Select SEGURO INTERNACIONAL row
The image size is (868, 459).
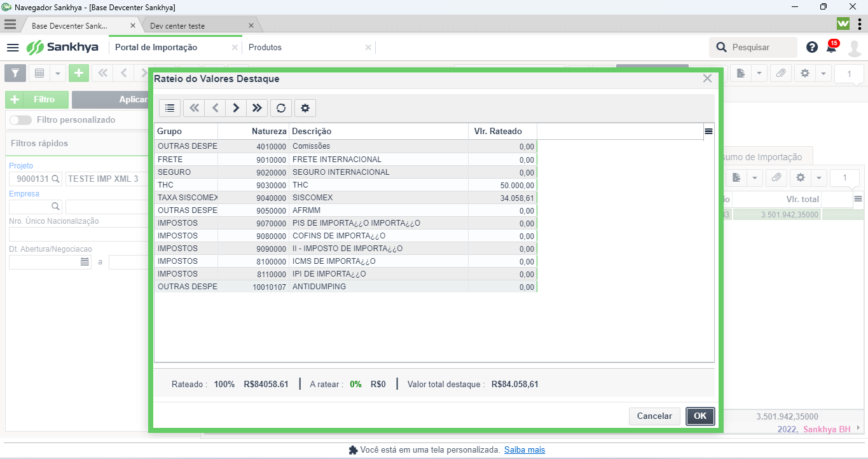tap(346, 172)
